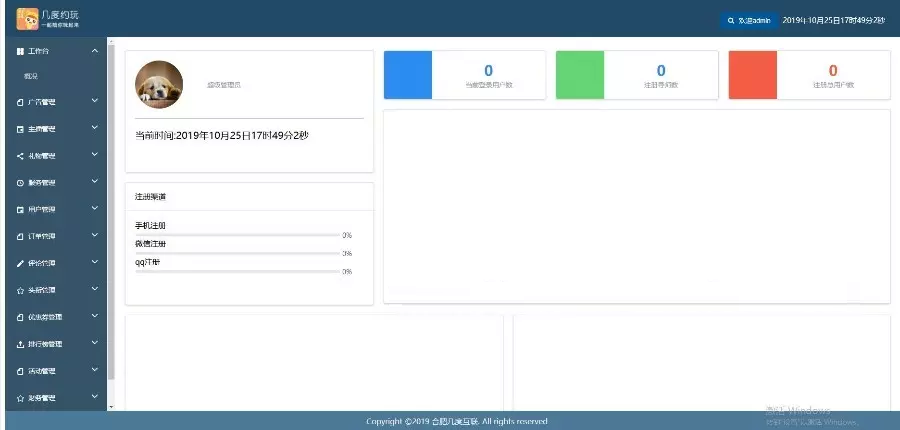This screenshot has height=430, width=900.
Task: Collapse the 工作台 section using its chevron
Action: 95,50
